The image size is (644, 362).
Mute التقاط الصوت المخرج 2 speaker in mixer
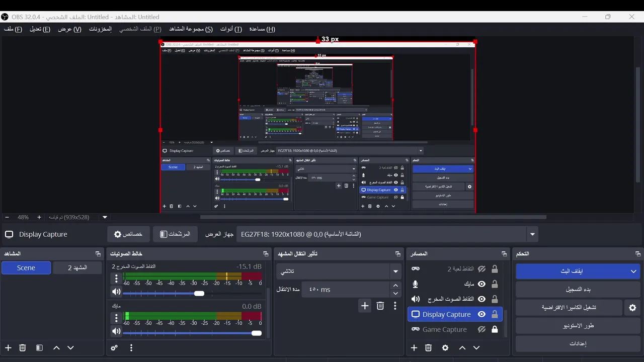(116, 292)
